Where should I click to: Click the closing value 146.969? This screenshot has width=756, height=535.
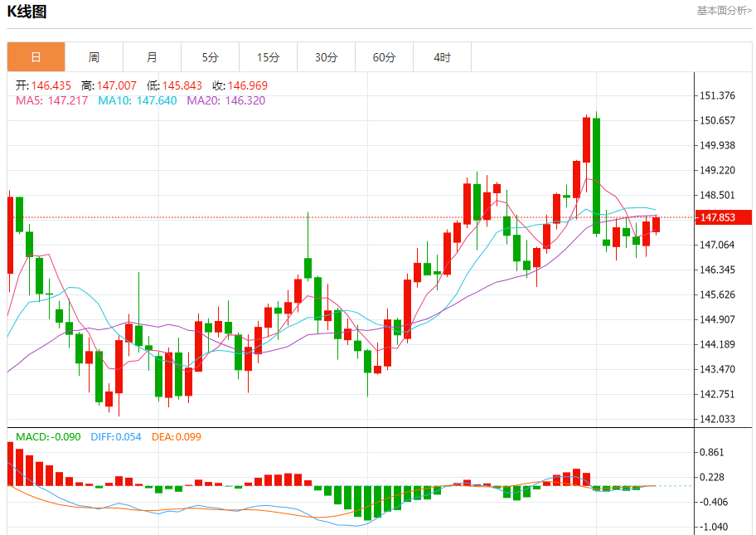248,86
